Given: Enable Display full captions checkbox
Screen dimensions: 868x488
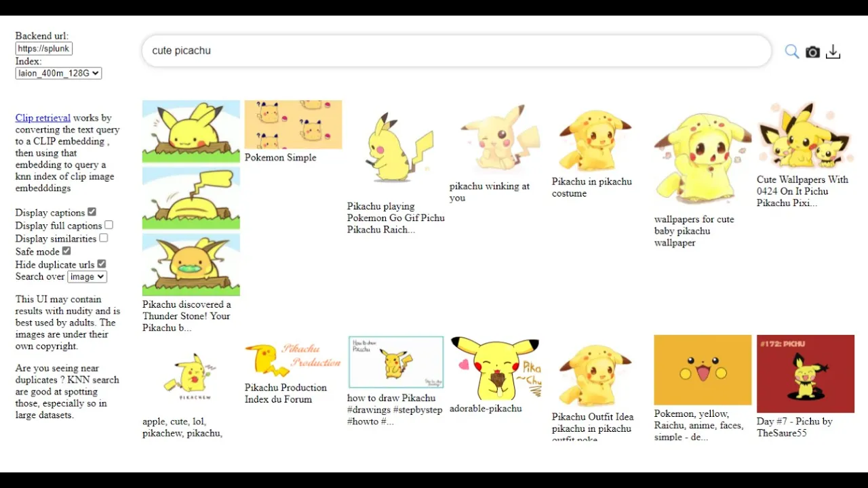Looking at the screenshot, I should pyautogui.click(x=108, y=225).
